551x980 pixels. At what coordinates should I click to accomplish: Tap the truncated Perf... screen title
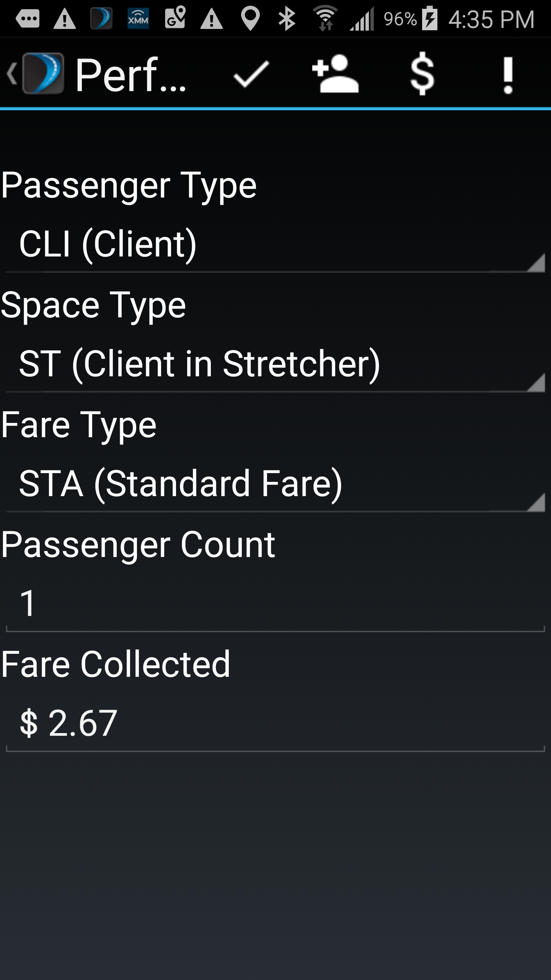(x=131, y=75)
